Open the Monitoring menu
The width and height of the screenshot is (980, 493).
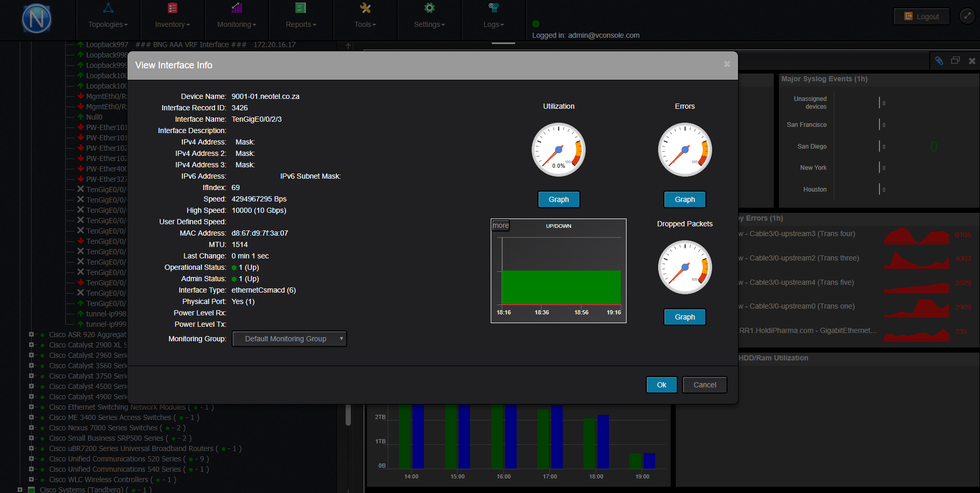(236, 24)
